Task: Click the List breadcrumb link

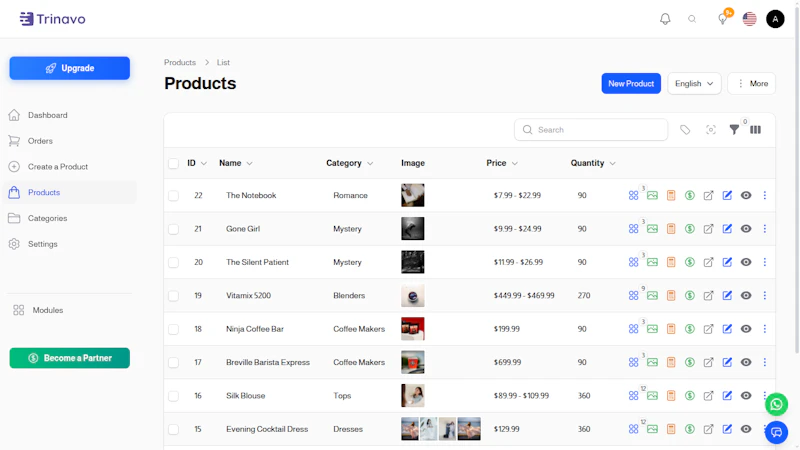Action: pos(223,62)
